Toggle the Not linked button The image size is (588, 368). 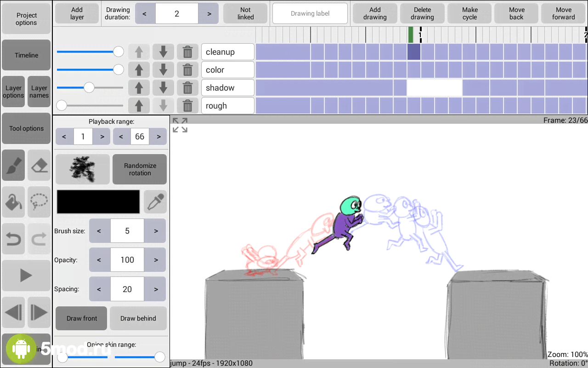coord(245,13)
